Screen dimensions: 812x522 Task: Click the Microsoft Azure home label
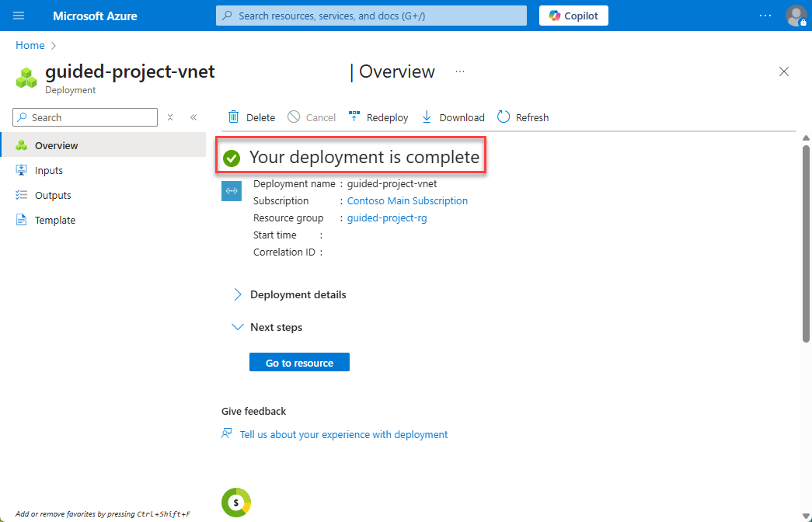[95, 16]
